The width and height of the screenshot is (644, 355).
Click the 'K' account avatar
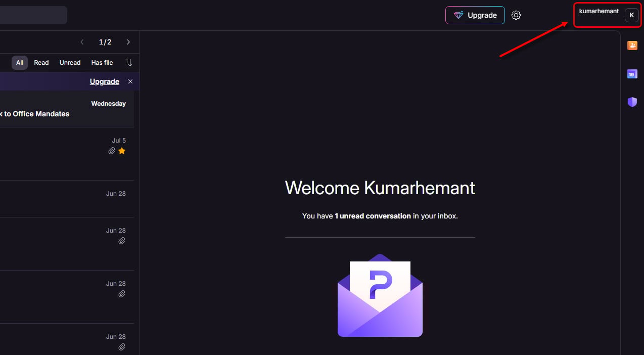coord(631,15)
